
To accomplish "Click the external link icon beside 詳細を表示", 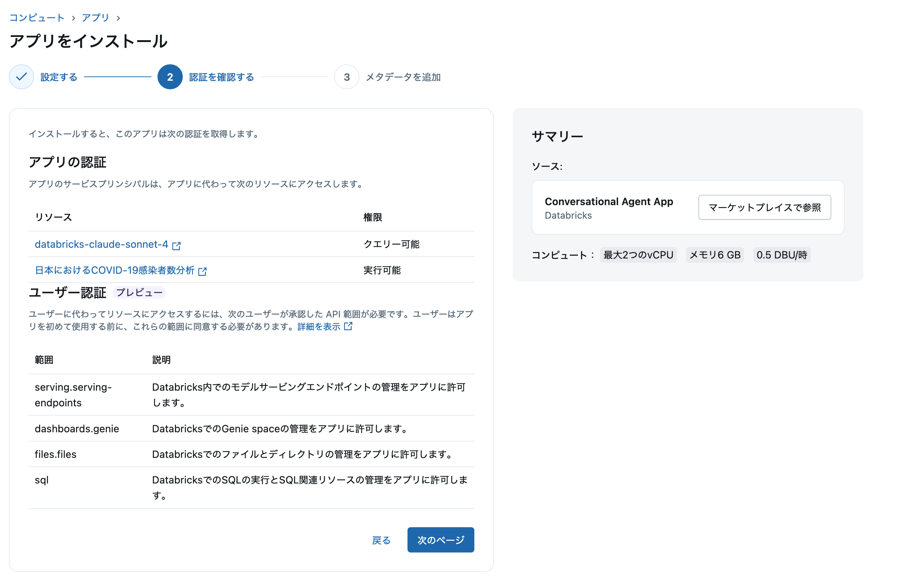I will (348, 326).
